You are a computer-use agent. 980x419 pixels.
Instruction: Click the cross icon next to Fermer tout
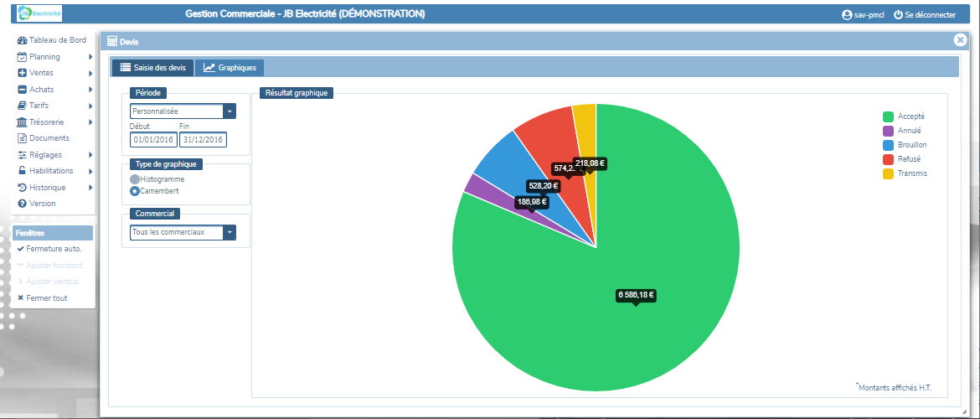click(21, 297)
